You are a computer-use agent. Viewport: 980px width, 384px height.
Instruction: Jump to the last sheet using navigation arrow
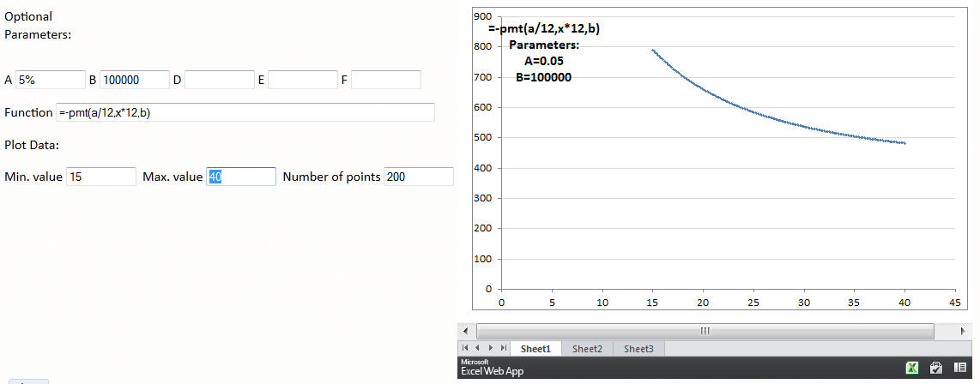click(503, 348)
